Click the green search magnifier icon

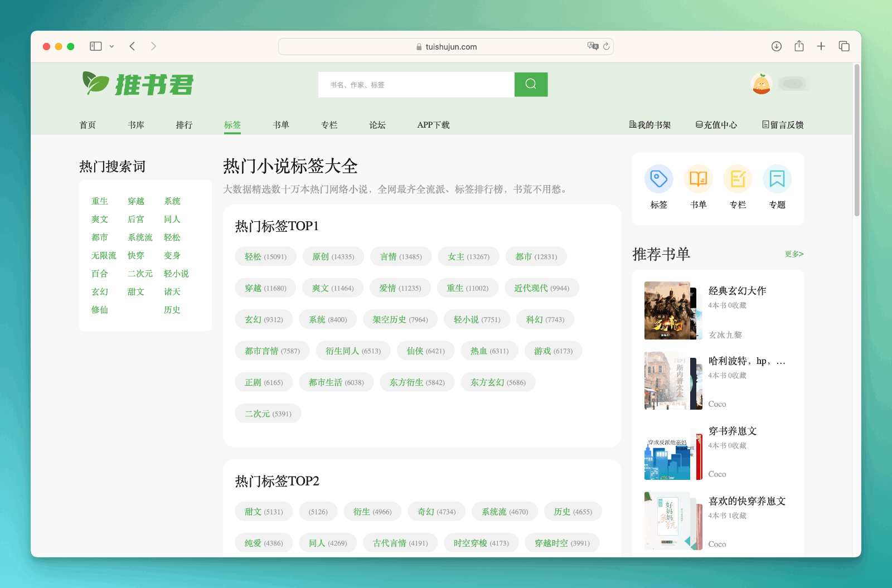point(530,84)
